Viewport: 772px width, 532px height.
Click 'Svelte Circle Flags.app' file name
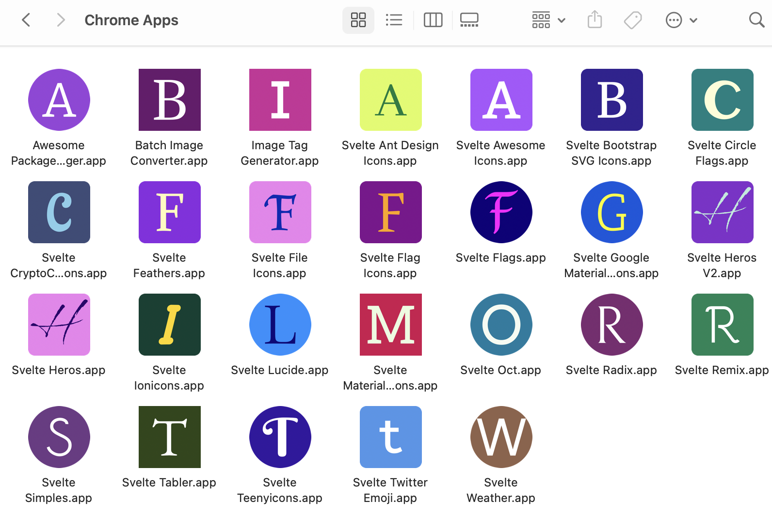coord(722,153)
